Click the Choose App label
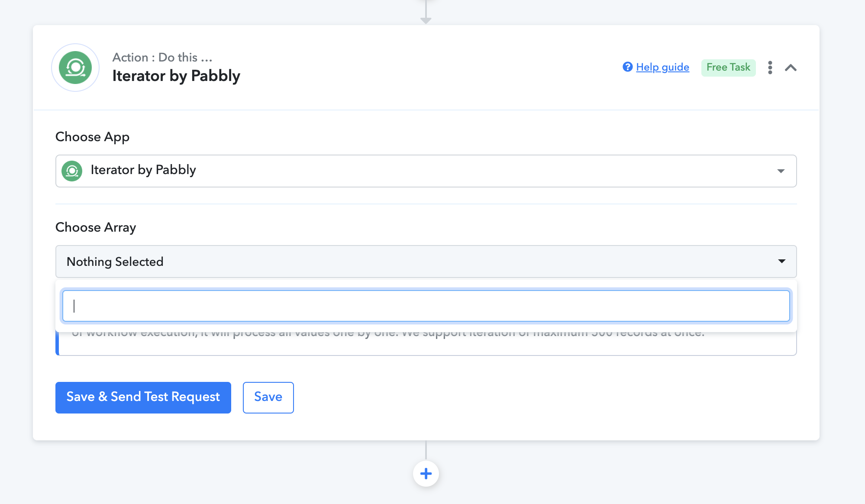Image resolution: width=865 pixels, height=504 pixels. 92,137
